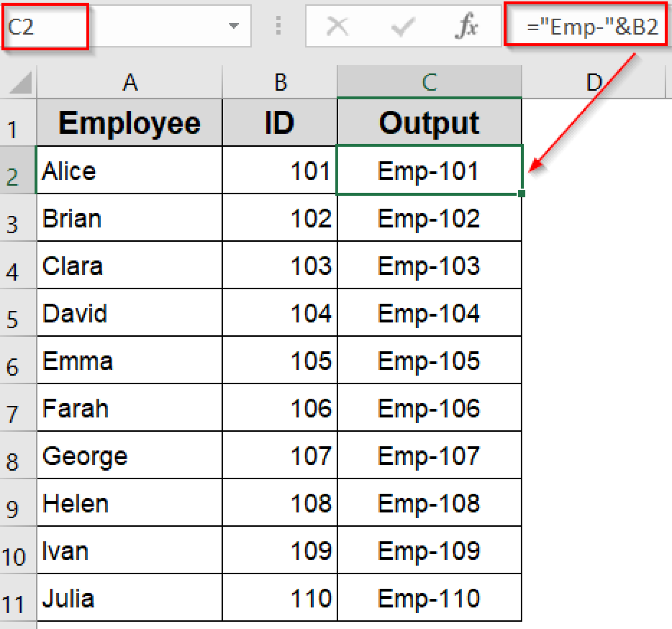Select the column A header

pos(129,82)
